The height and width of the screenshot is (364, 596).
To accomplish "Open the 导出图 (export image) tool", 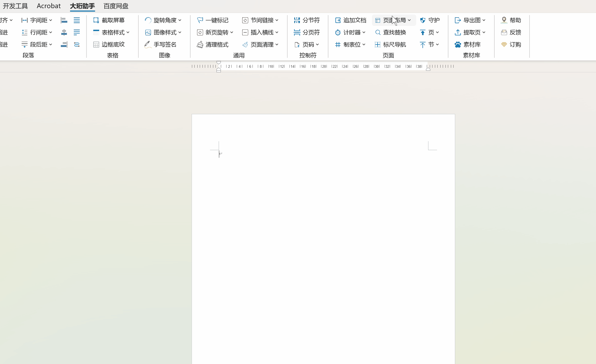I will pyautogui.click(x=470, y=20).
